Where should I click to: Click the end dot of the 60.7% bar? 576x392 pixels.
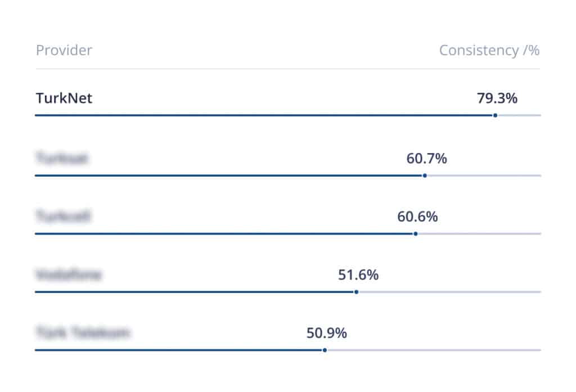[425, 175]
